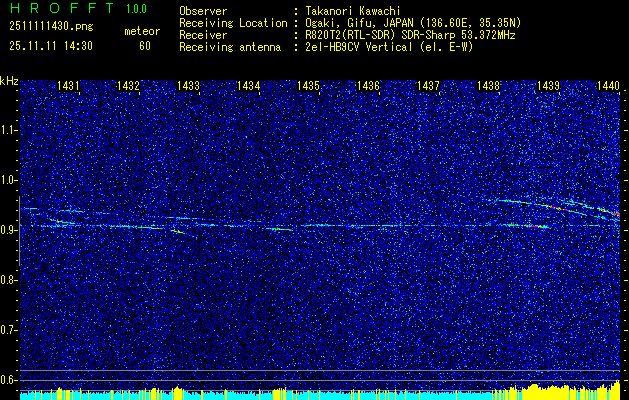Click the 0.8 kHz frequency label
Viewport: 629px width, 400px height.
[9, 280]
